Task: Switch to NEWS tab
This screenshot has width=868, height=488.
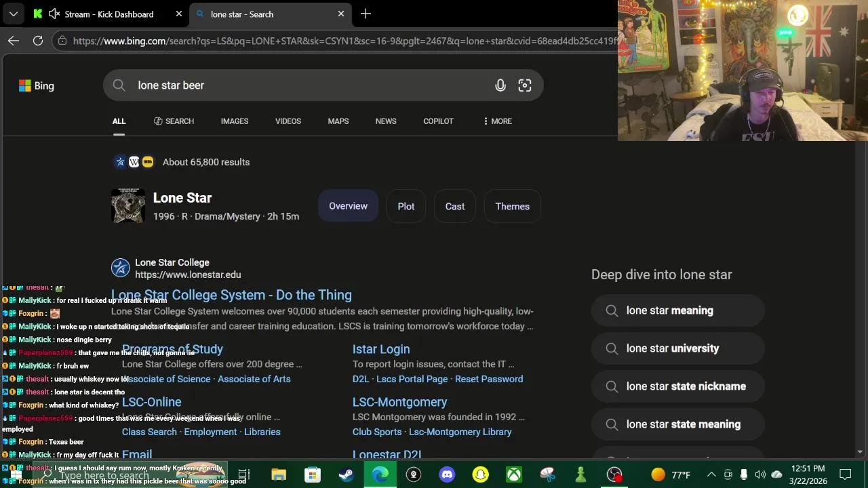Action: [x=386, y=121]
